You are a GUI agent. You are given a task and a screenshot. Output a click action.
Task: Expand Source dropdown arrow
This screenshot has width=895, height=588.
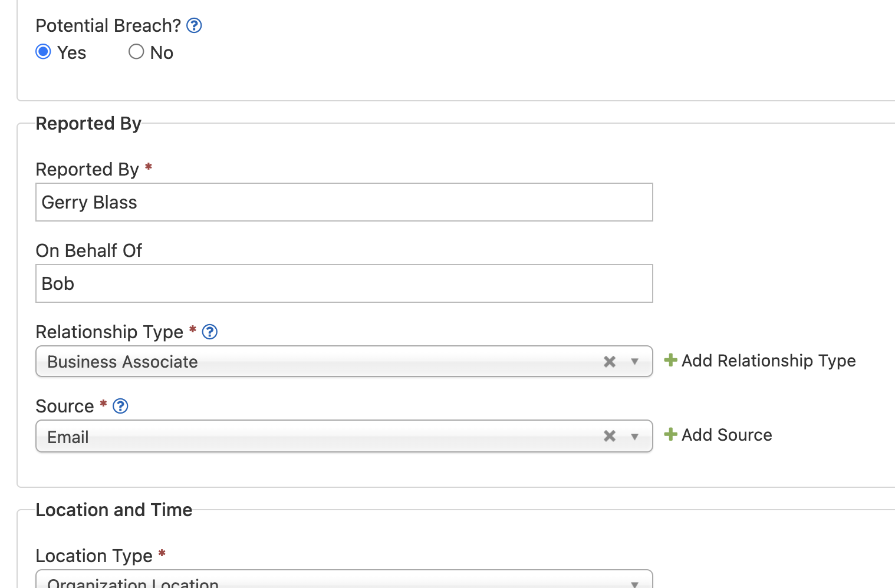coord(635,437)
